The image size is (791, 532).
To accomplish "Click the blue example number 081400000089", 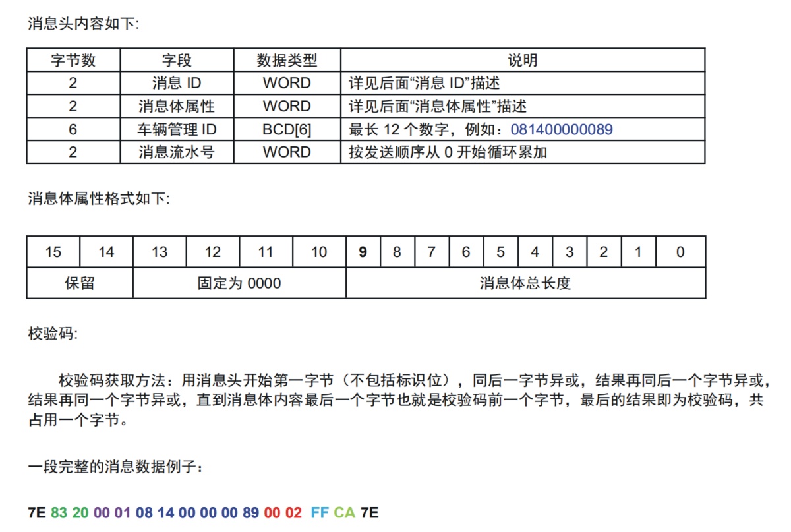I will [x=562, y=129].
